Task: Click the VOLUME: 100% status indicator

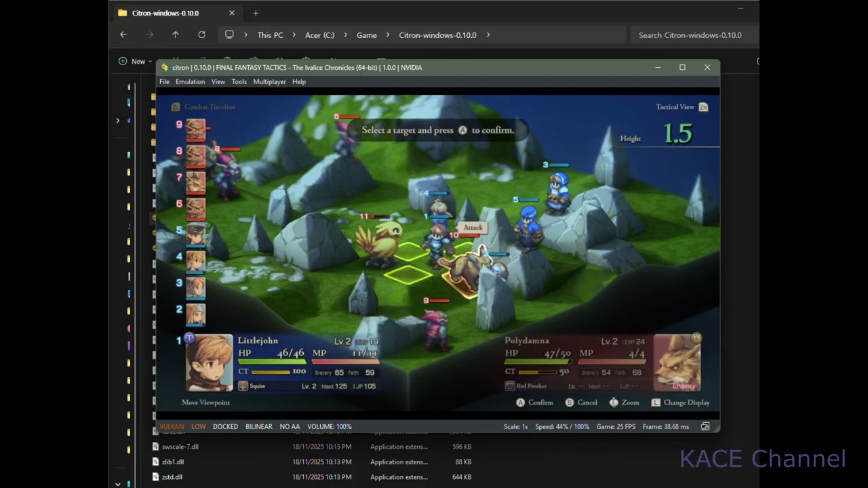Action: 330,427
